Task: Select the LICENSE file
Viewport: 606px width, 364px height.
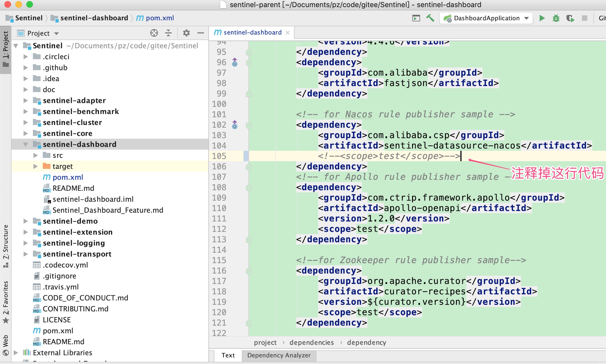Action: coord(57,320)
